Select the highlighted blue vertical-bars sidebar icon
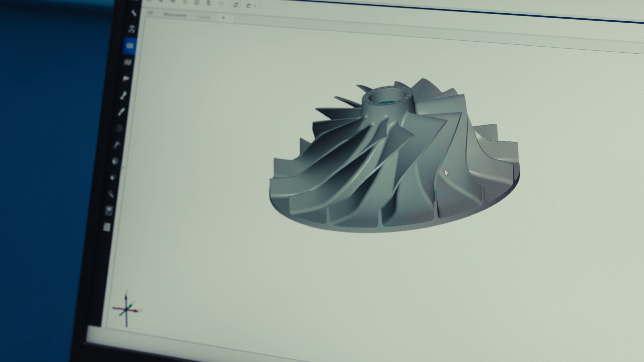644x362 pixels. 130,46
